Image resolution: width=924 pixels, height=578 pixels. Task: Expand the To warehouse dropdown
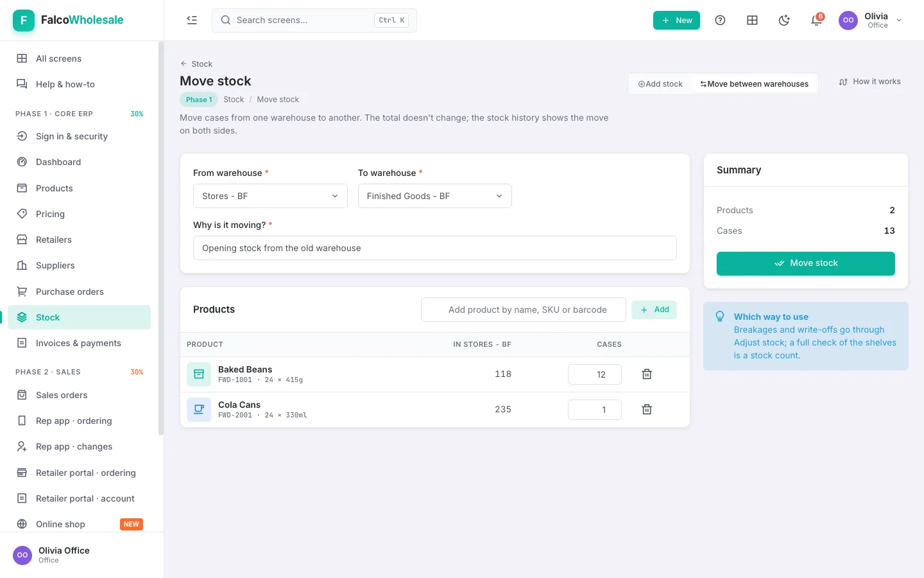coord(435,196)
